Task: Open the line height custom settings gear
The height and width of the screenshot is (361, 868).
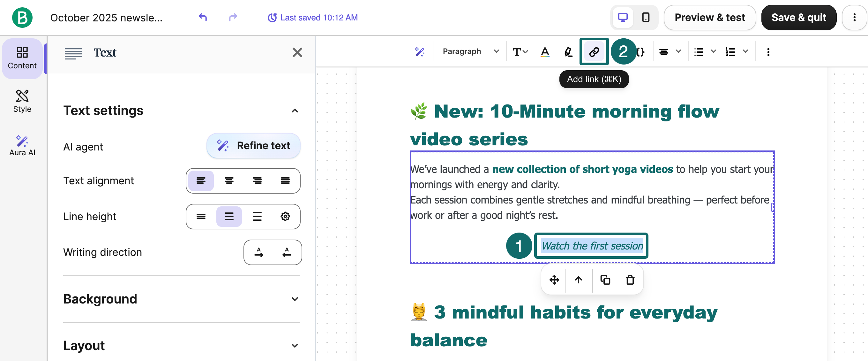Action: [x=285, y=216]
